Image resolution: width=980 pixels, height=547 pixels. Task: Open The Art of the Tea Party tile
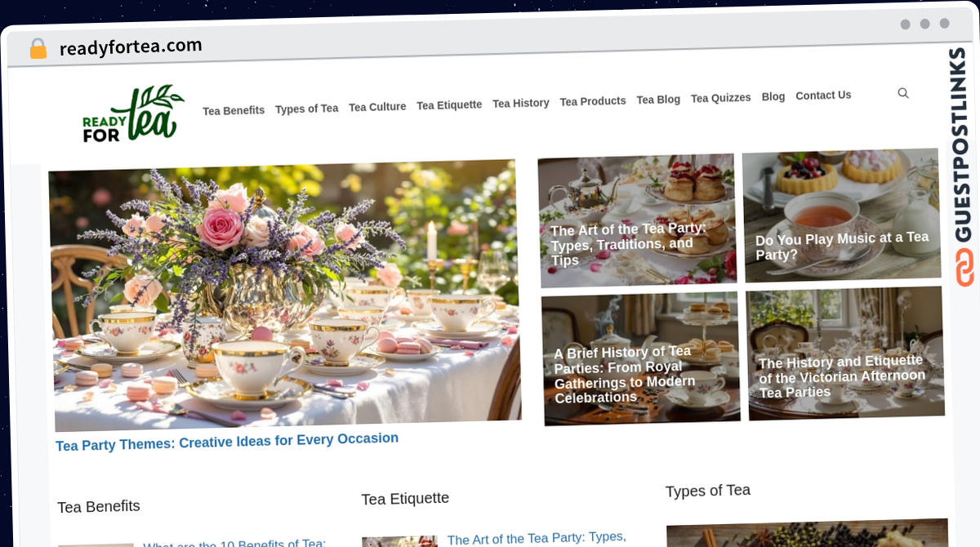pyautogui.click(x=638, y=220)
